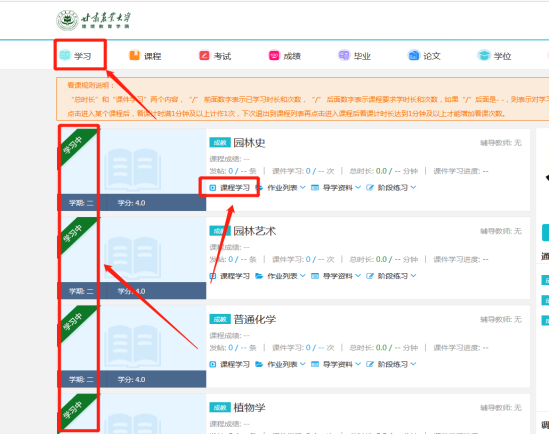Click the 成教 badge next to 园林史
The image size is (550, 434).
220,142
